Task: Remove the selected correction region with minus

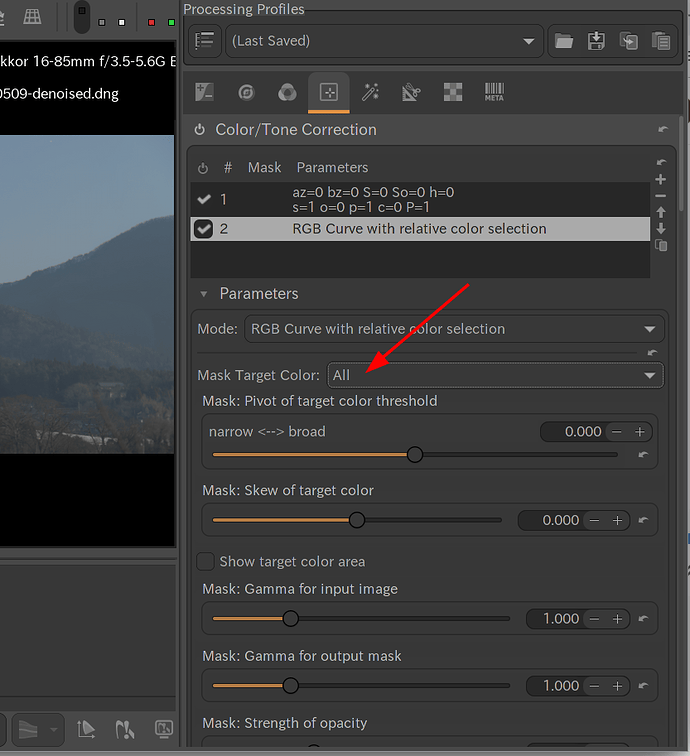Action: pos(660,195)
